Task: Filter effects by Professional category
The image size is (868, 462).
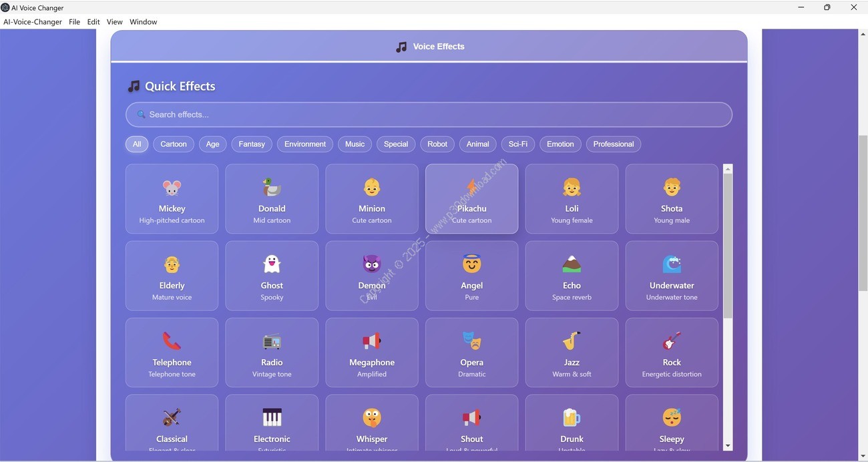Action: [x=613, y=144]
